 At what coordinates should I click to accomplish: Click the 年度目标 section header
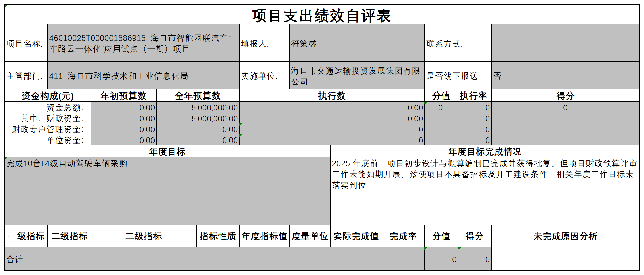167,151
